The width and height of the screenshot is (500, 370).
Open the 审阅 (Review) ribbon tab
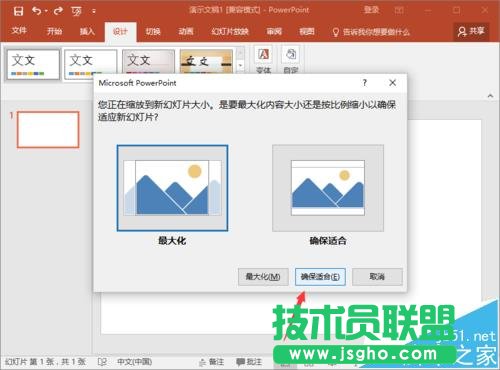(x=274, y=31)
